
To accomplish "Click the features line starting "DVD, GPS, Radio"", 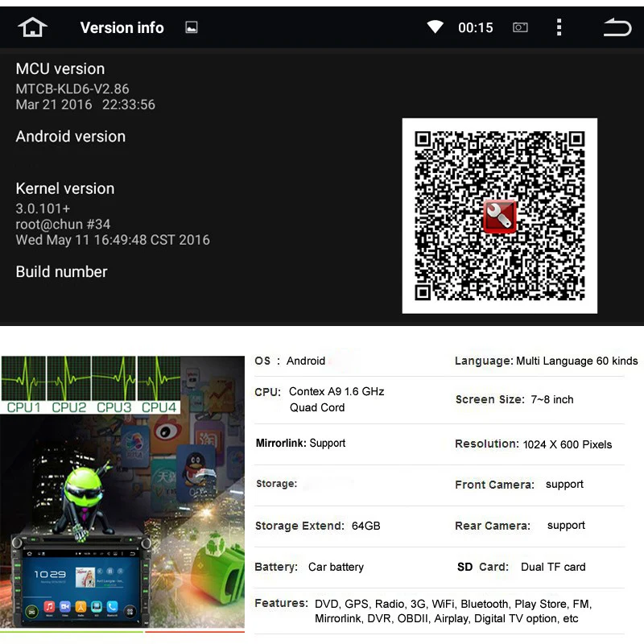I will point(453,604).
